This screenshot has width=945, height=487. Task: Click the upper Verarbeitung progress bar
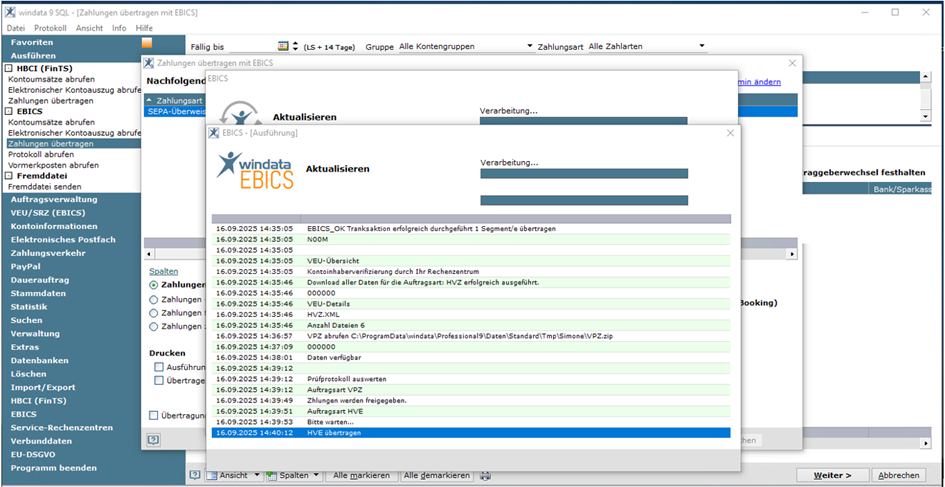583,174
